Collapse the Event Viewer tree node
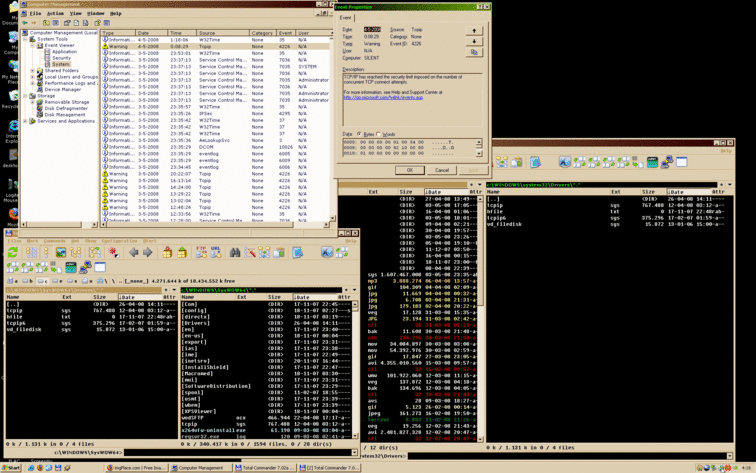This screenshot has width=756, height=473. coord(33,45)
